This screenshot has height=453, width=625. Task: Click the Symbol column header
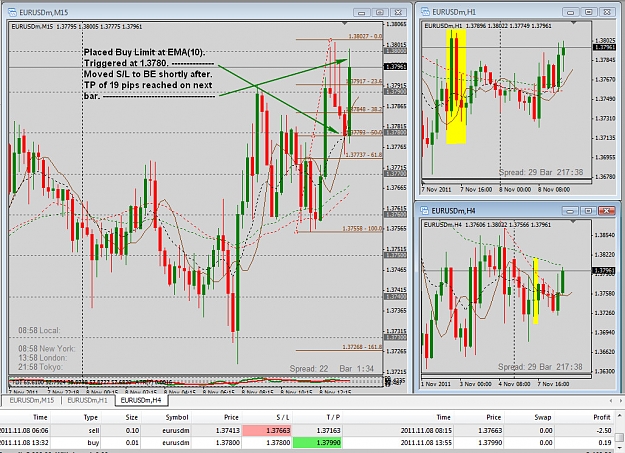click(x=167, y=418)
